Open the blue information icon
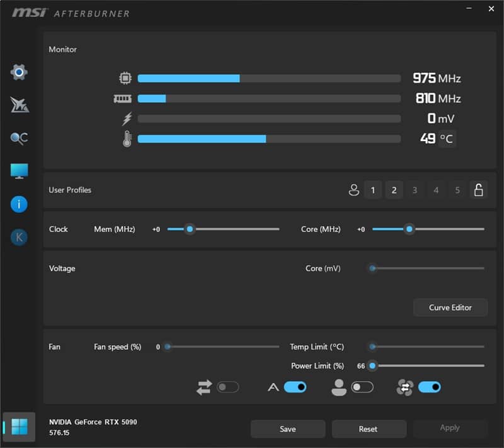The width and height of the screenshot is (504, 448). (19, 204)
